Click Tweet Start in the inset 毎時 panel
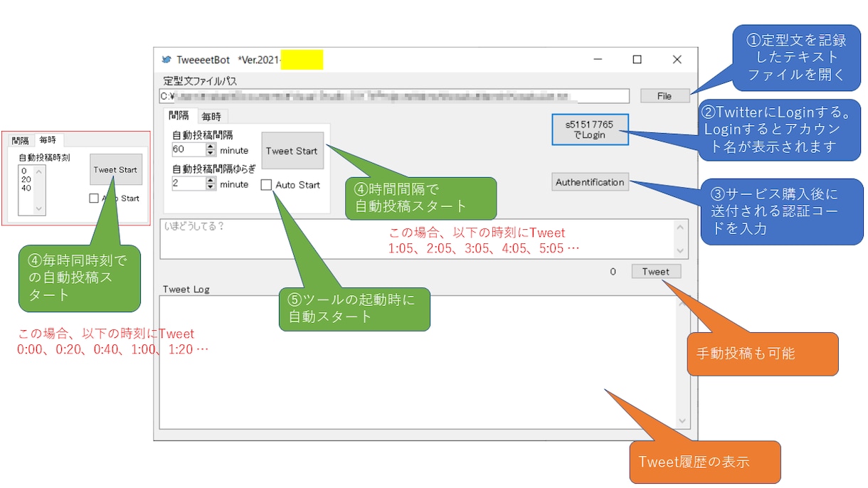Screen dimensions: 868x488 [115, 170]
